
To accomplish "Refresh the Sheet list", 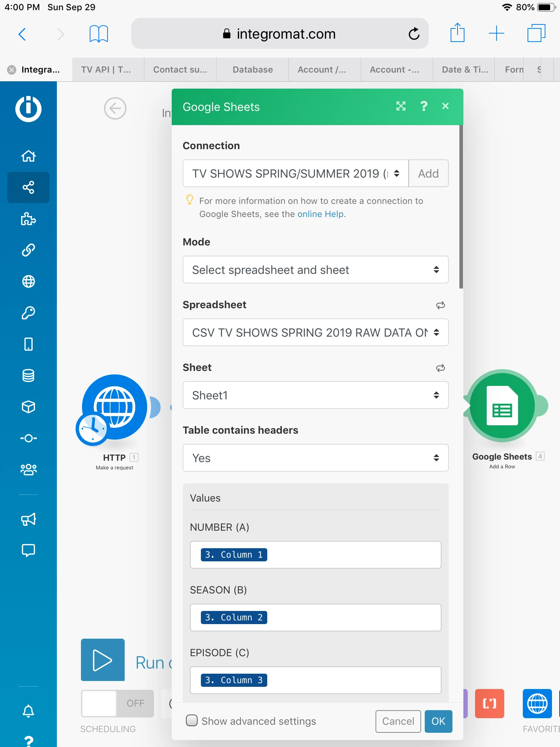I will point(440,368).
